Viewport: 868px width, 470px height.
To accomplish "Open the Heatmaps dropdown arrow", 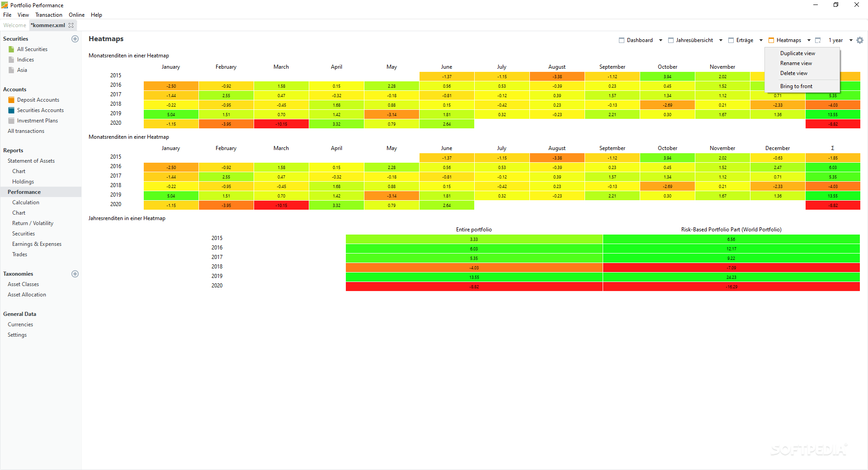I will [x=809, y=40].
